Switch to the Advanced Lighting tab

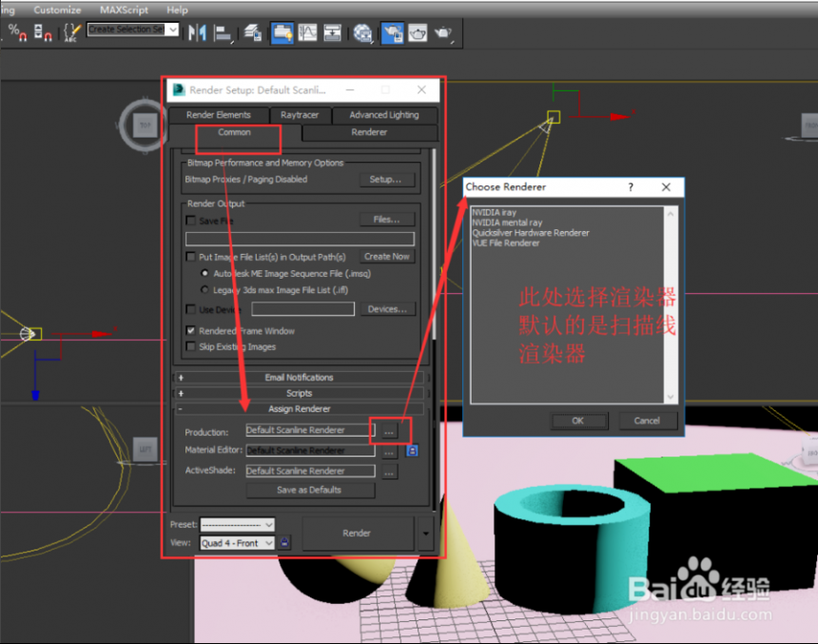pos(384,115)
